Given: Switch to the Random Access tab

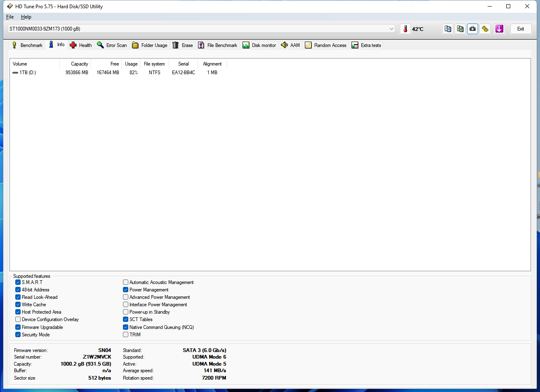Looking at the screenshot, I should point(325,45).
